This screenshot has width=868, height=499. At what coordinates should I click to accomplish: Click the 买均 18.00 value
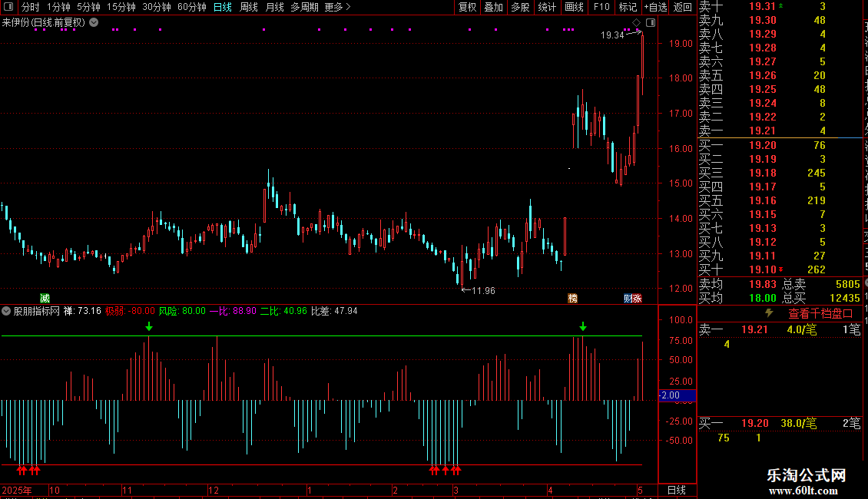(x=762, y=298)
